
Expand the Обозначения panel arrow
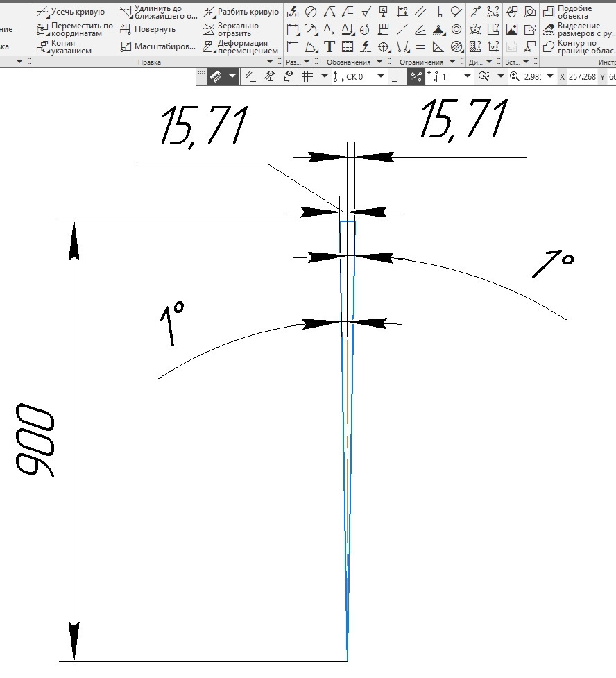tap(379, 62)
